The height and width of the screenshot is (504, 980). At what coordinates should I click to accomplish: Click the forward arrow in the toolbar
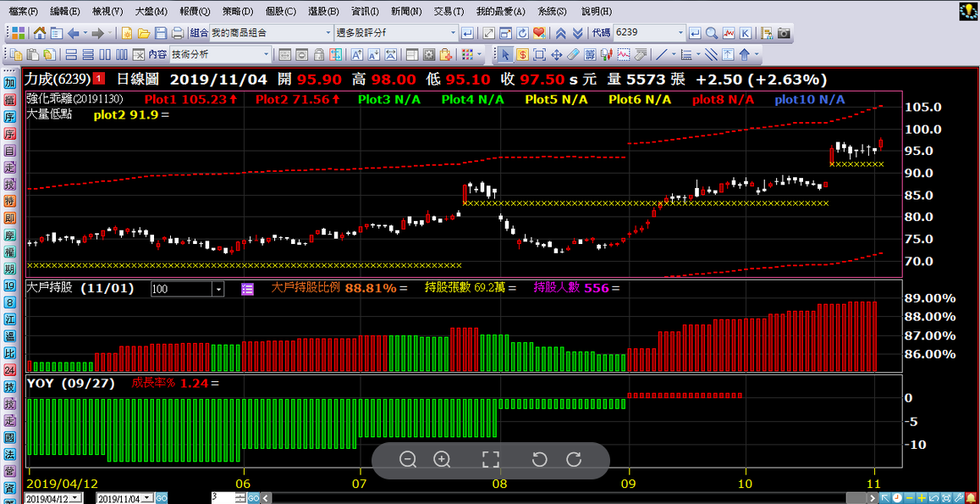pyautogui.click(x=97, y=33)
